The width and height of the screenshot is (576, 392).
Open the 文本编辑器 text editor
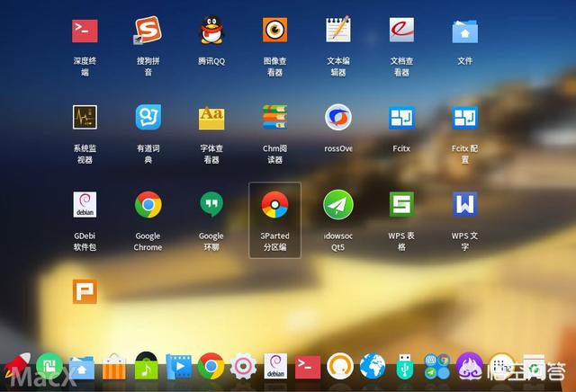coord(338,30)
